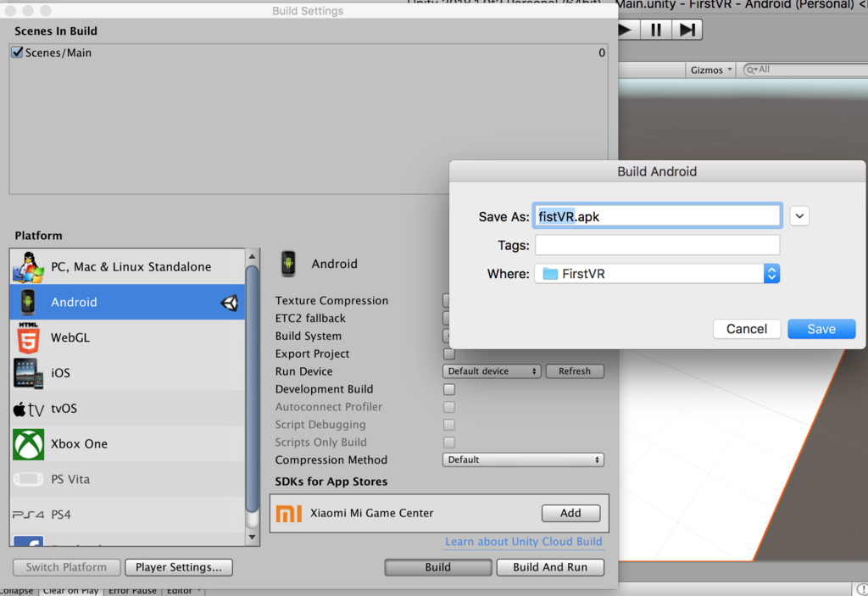
Task: Click the Save As filename field
Action: (x=657, y=216)
